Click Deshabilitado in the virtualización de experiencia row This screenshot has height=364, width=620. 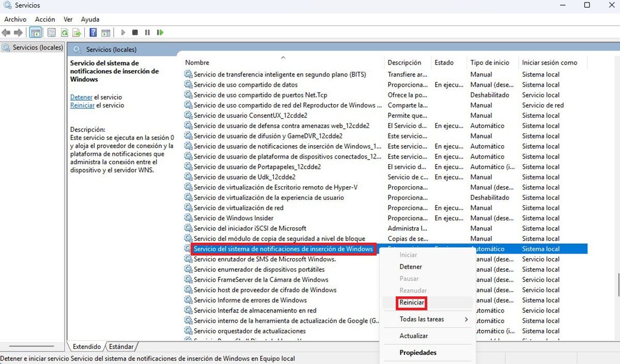[490, 198]
